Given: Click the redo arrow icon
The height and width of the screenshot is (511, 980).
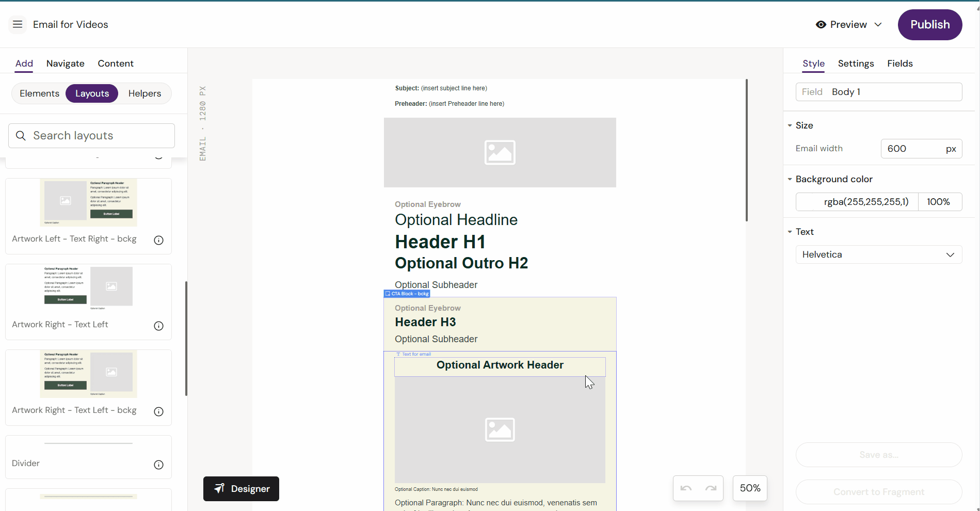Looking at the screenshot, I should click(x=711, y=488).
